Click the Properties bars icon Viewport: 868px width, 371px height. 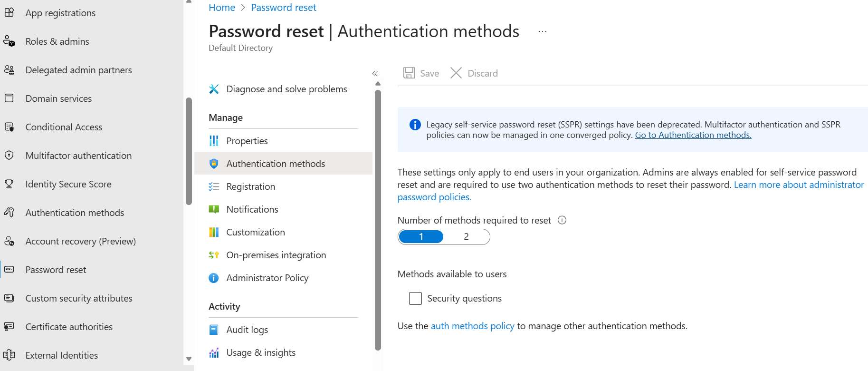tap(214, 141)
